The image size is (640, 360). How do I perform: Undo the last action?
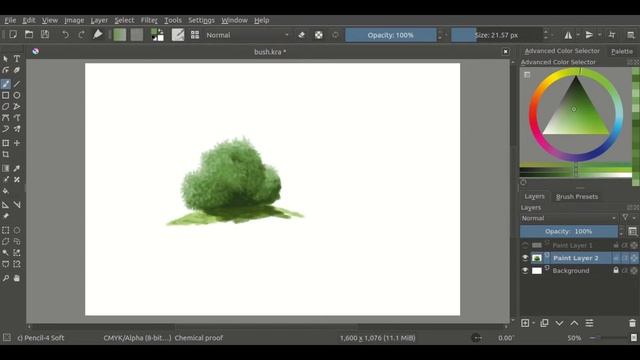[x=65, y=35]
